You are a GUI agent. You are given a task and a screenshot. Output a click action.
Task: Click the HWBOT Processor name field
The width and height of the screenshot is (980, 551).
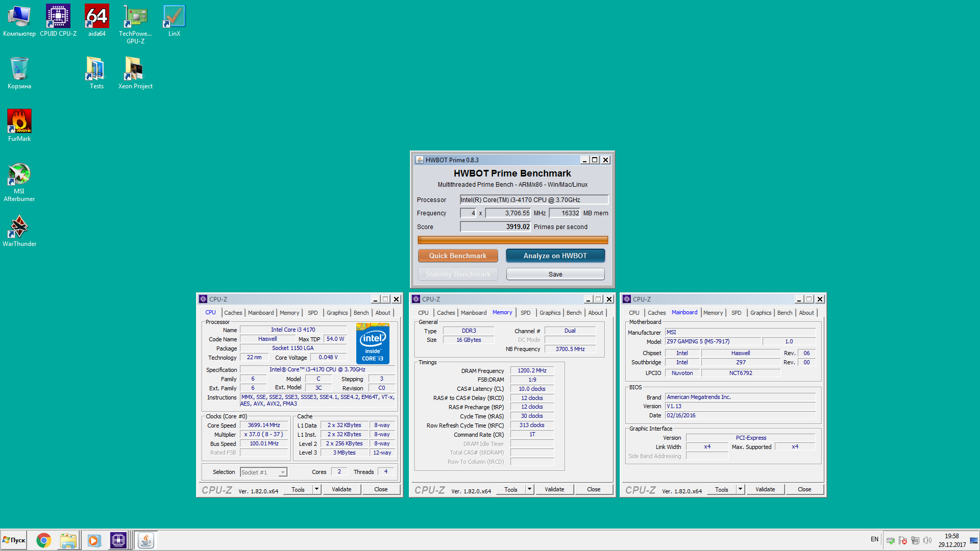point(534,200)
